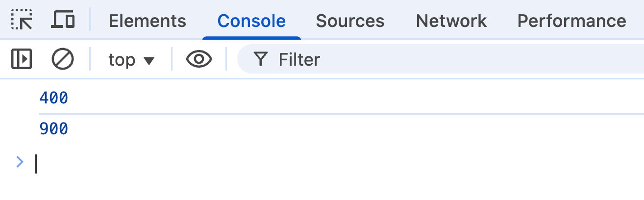Click blank space right of the 400 output
This screenshot has height=200, width=644.
click(x=343, y=98)
